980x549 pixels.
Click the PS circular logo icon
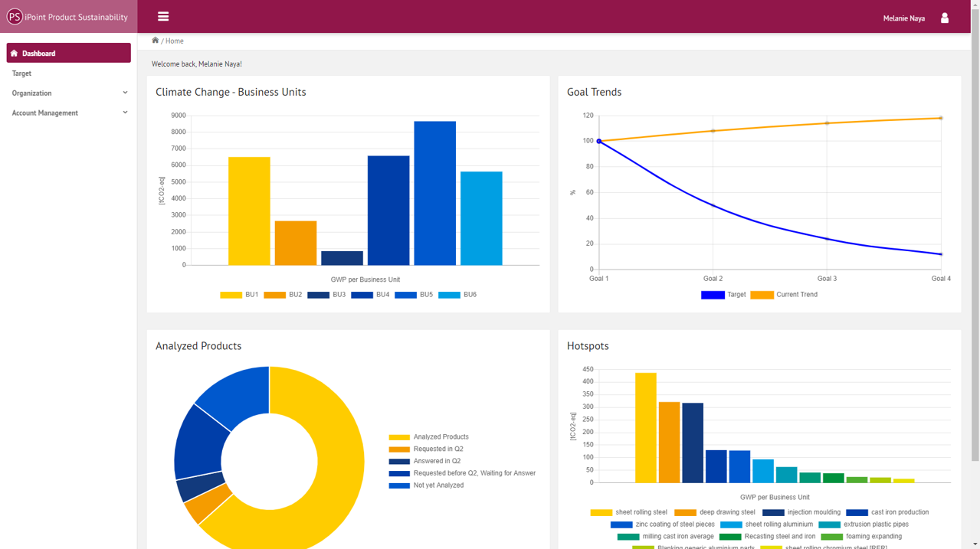coord(15,17)
